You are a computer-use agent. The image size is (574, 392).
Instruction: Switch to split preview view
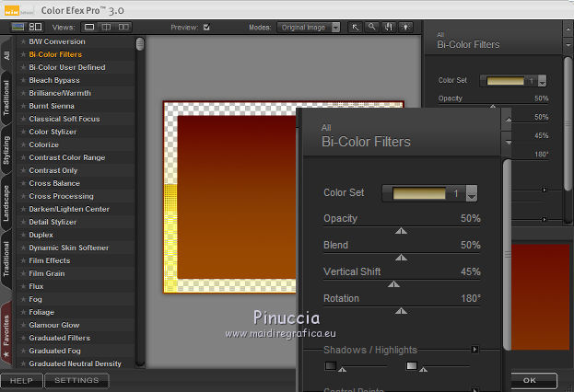tap(107, 28)
